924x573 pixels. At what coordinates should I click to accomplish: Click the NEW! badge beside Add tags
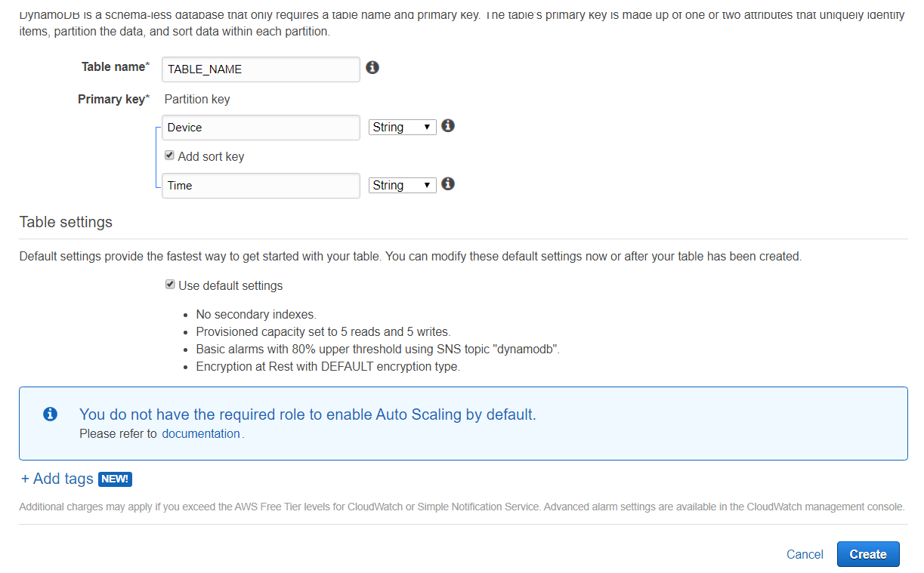tap(115, 479)
